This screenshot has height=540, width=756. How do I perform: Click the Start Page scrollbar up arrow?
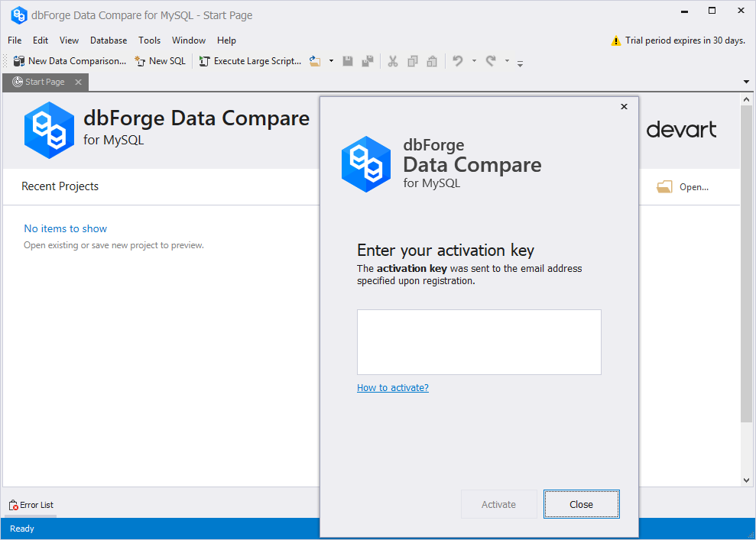746,100
